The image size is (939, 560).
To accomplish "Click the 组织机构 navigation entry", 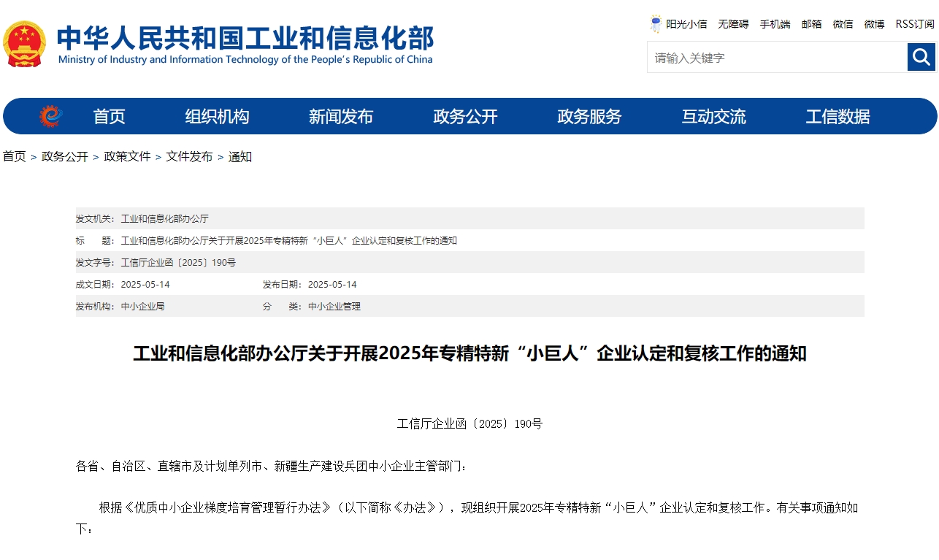I will click(x=217, y=116).
